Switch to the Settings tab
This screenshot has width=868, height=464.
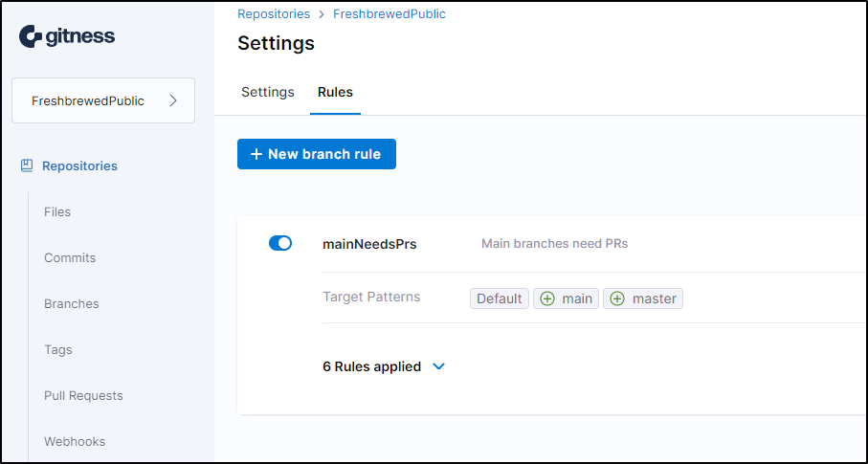point(267,92)
